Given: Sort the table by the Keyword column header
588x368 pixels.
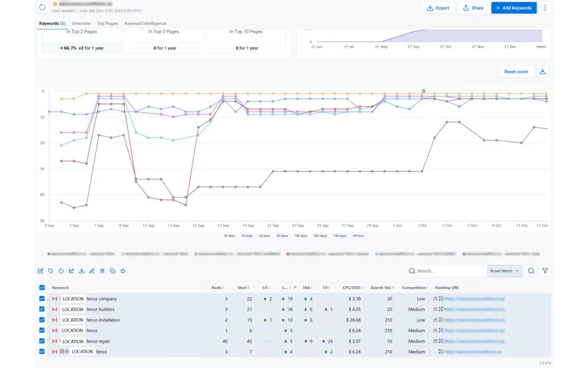Looking at the screenshot, I should 60,287.
